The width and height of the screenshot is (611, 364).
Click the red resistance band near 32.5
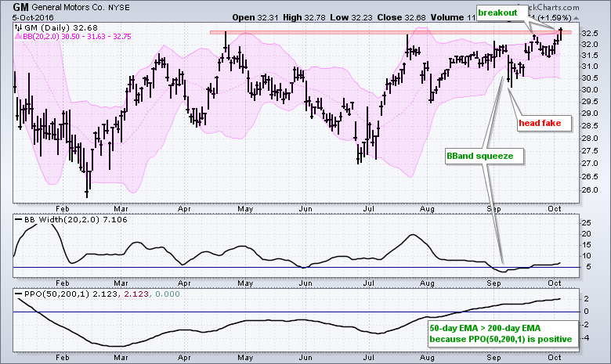tap(390, 33)
